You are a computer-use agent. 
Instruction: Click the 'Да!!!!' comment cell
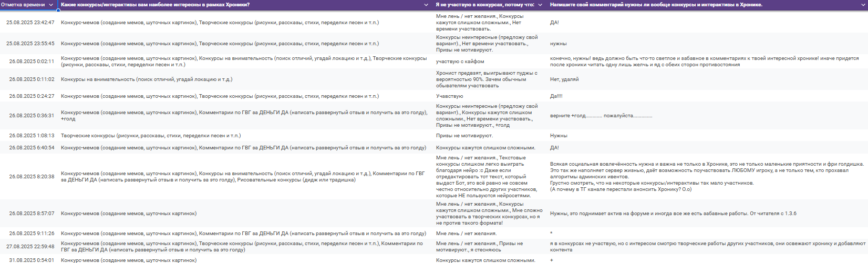(x=556, y=96)
